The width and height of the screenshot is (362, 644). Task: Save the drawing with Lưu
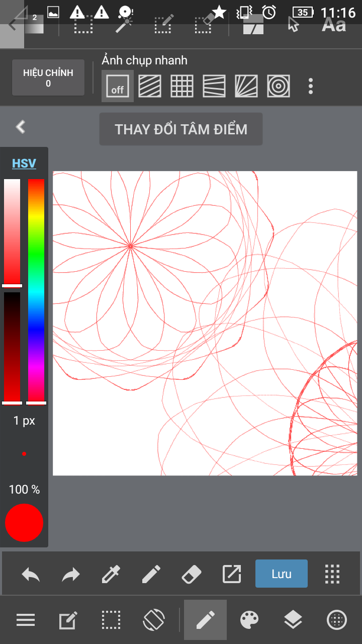pyautogui.click(x=281, y=574)
